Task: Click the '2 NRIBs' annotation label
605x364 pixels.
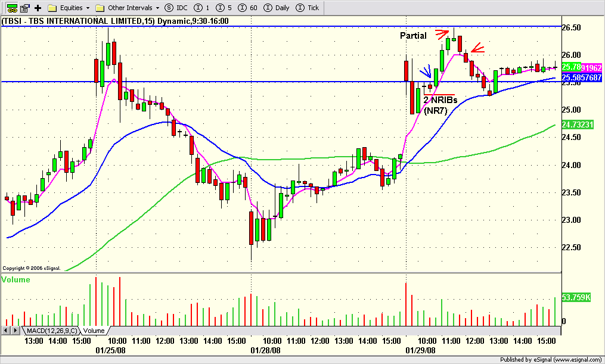Action: [x=440, y=100]
